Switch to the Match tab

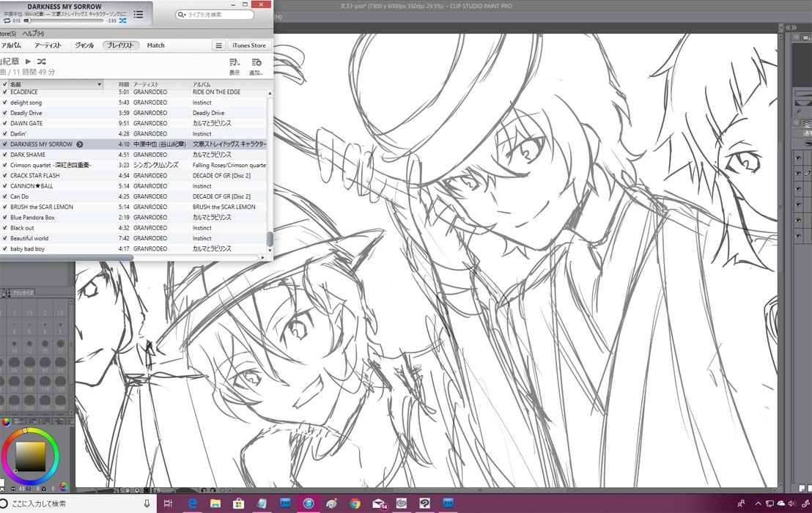pos(155,45)
